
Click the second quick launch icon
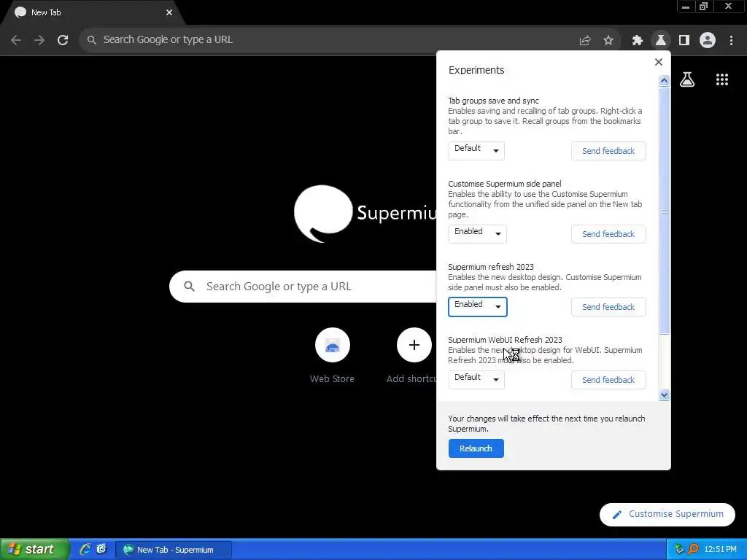101,549
